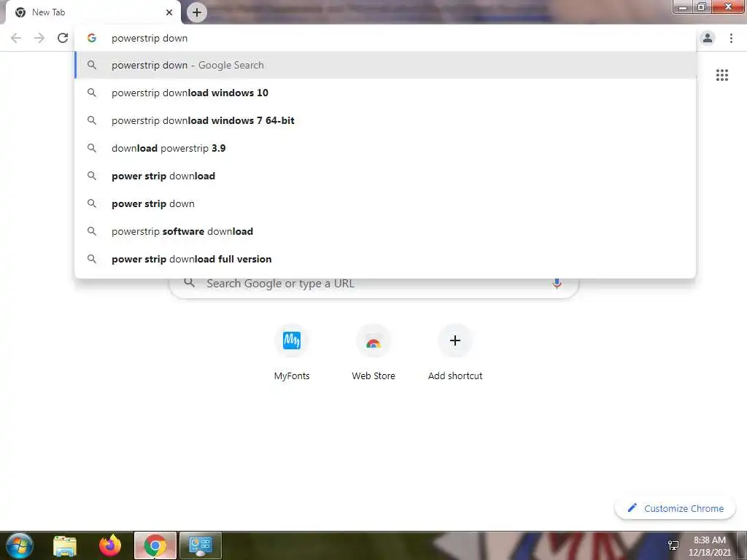Click the Add shortcut plus tile
The image size is (747, 560).
tap(455, 341)
